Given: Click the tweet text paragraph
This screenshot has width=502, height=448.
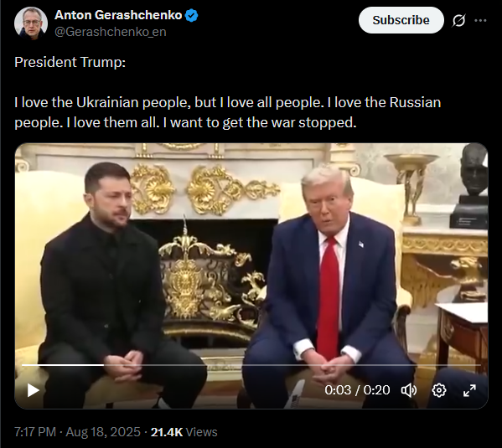Looking at the screenshot, I should coord(228,112).
